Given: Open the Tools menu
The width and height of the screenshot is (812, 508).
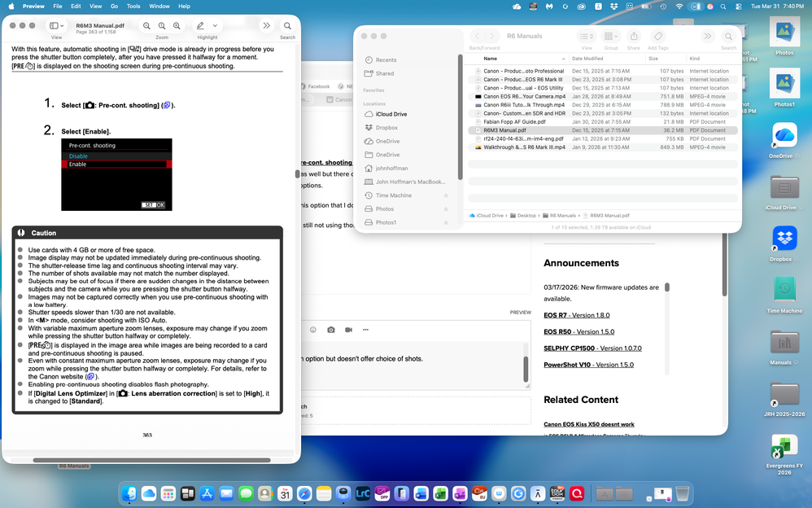Looking at the screenshot, I should click(x=133, y=7).
